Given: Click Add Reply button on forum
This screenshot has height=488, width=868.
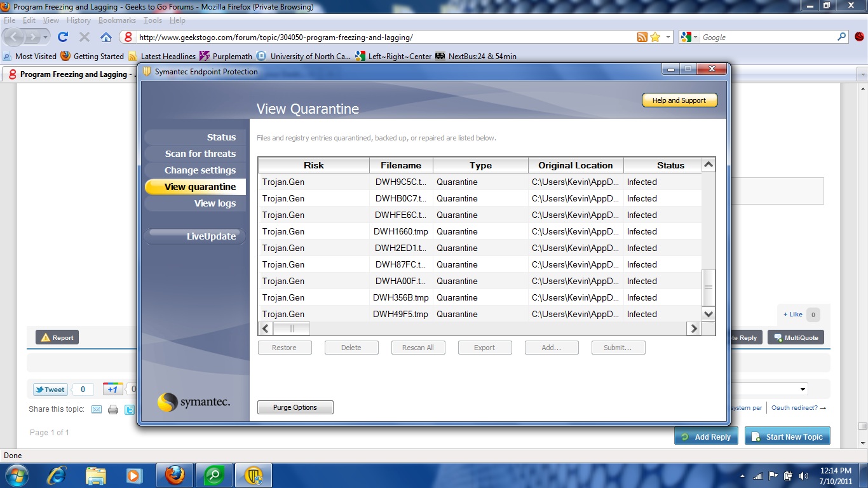Looking at the screenshot, I should click(706, 437).
